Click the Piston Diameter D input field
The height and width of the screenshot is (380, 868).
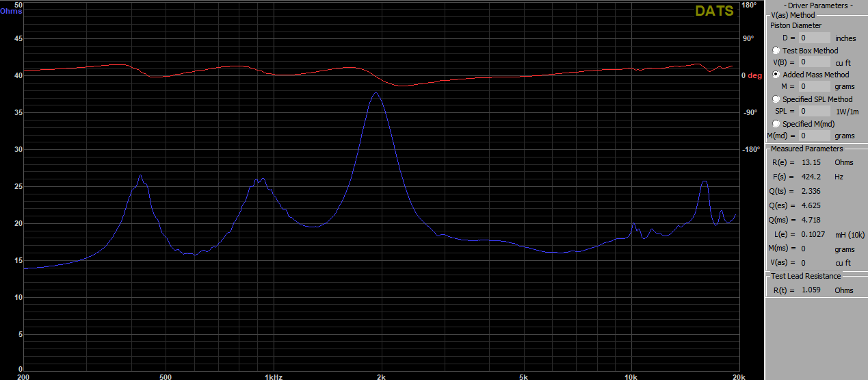(813, 38)
